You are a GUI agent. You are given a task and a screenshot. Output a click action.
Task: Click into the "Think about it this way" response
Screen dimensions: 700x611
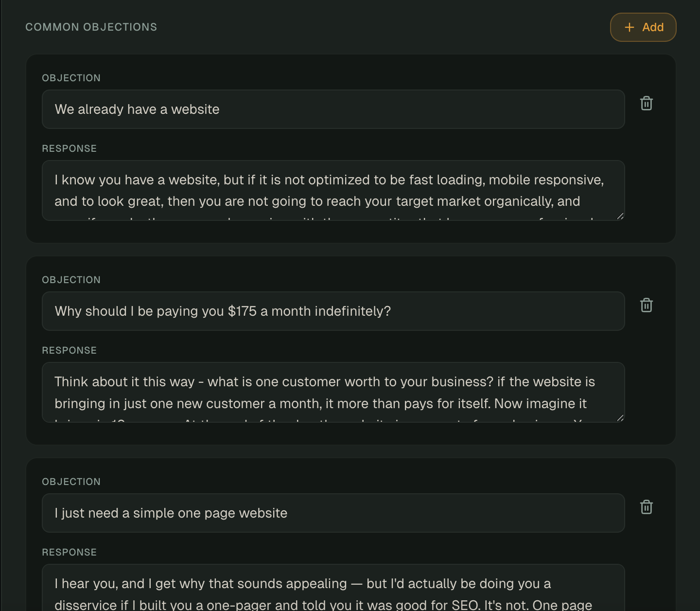333,393
